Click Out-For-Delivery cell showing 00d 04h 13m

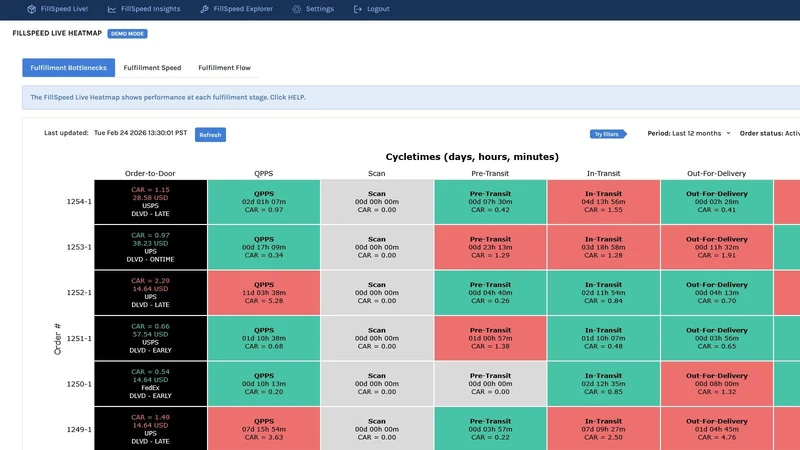pyautogui.click(x=717, y=292)
